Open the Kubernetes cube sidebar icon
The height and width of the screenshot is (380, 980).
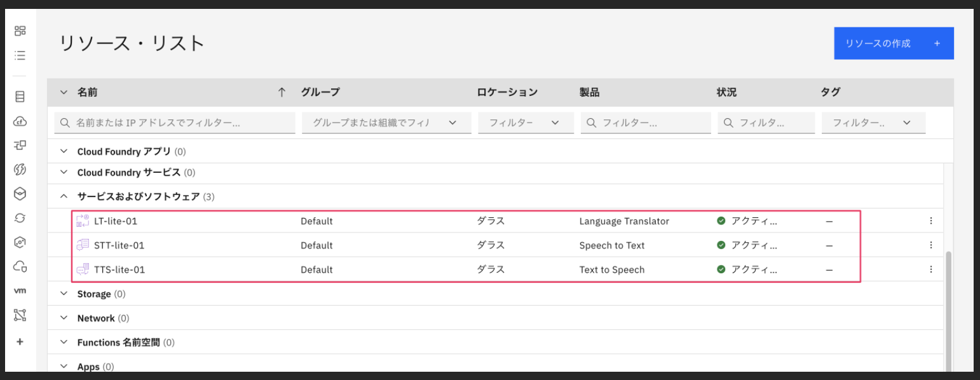(x=20, y=194)
